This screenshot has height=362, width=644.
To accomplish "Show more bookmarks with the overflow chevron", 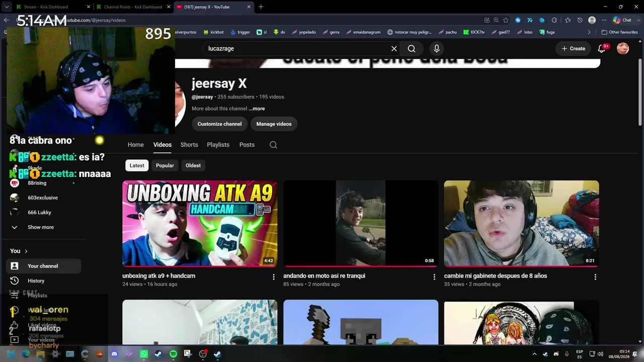I will tap(589, 32).
